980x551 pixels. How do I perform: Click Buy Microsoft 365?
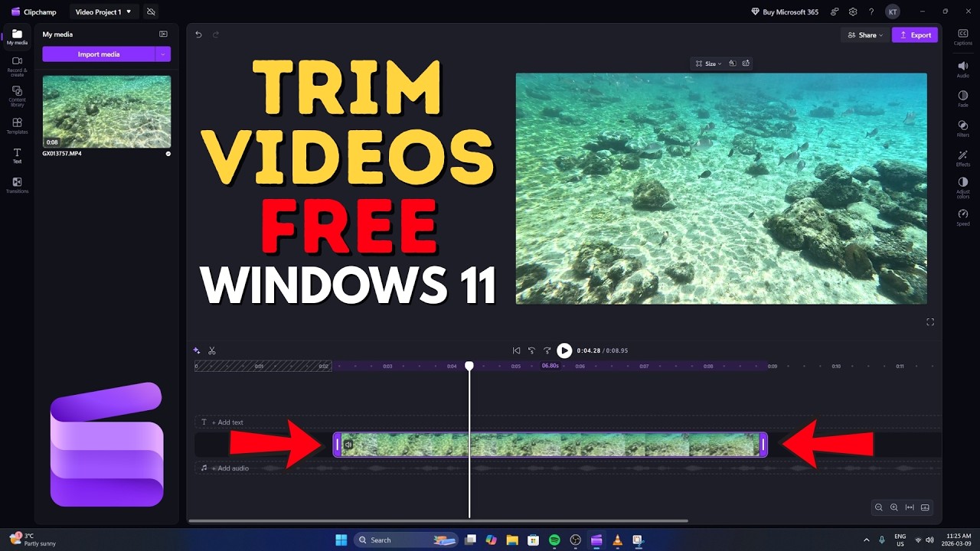coord(785,12)
